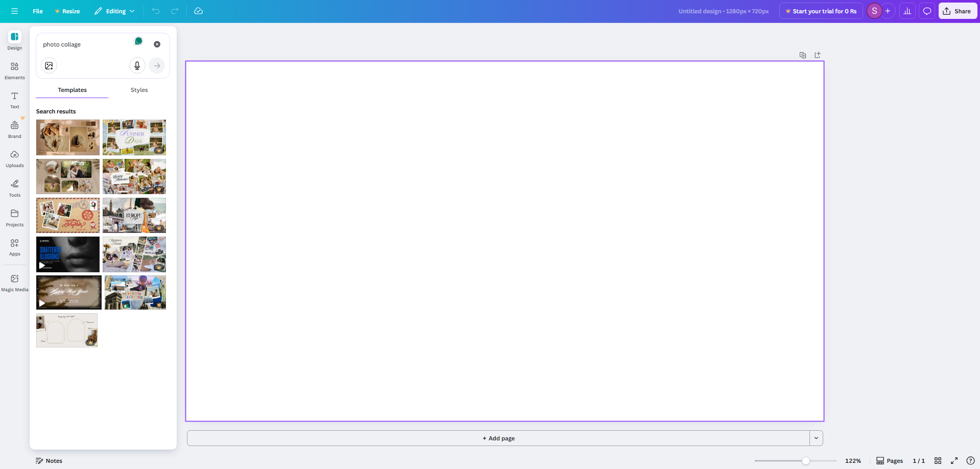Open Magic Media in sidebar
Image resolution: width=980 pixels, height=469 pixels.
coord(14,282)
